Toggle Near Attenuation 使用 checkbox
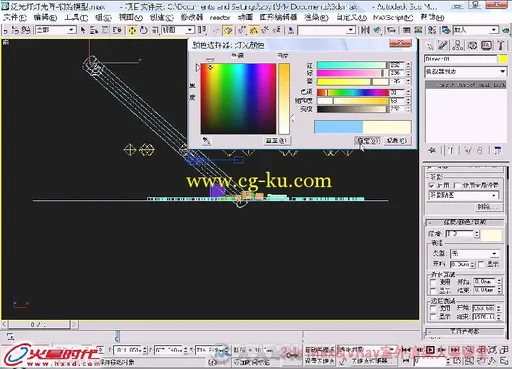This screenshot has width=512, height=369. (x=433, y=282)
